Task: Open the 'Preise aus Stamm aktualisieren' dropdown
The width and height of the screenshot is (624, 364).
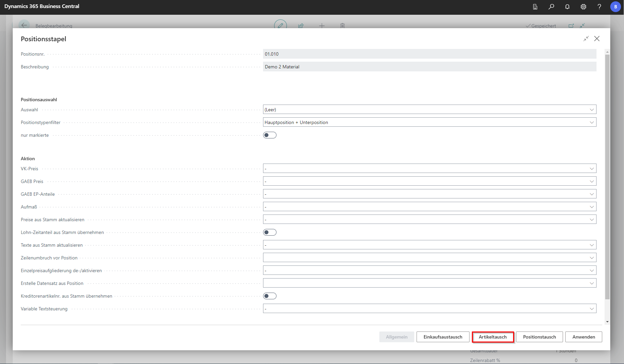Action: 429,220
